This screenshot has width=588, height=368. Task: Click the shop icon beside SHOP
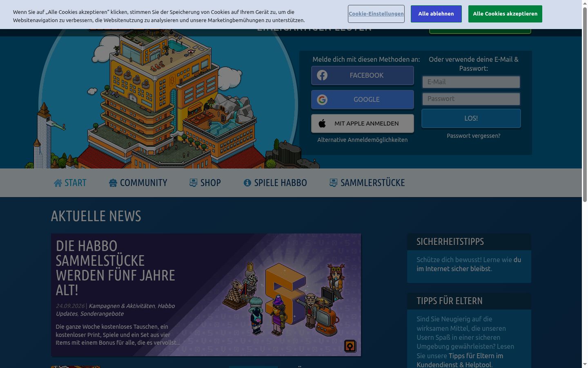tap(194, 183)
